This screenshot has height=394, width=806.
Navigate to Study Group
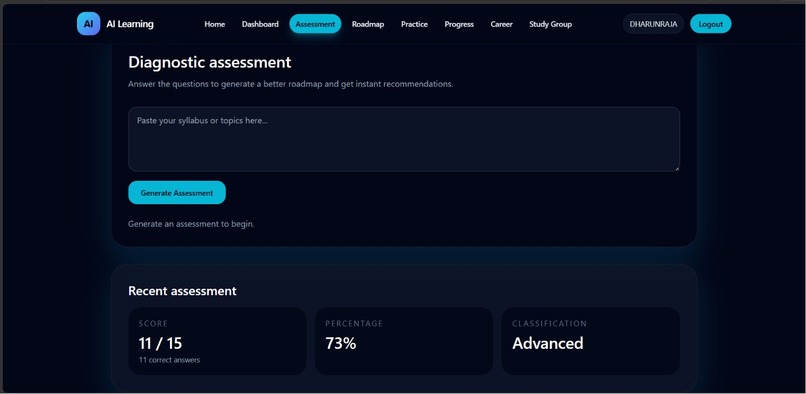[551, 24]
